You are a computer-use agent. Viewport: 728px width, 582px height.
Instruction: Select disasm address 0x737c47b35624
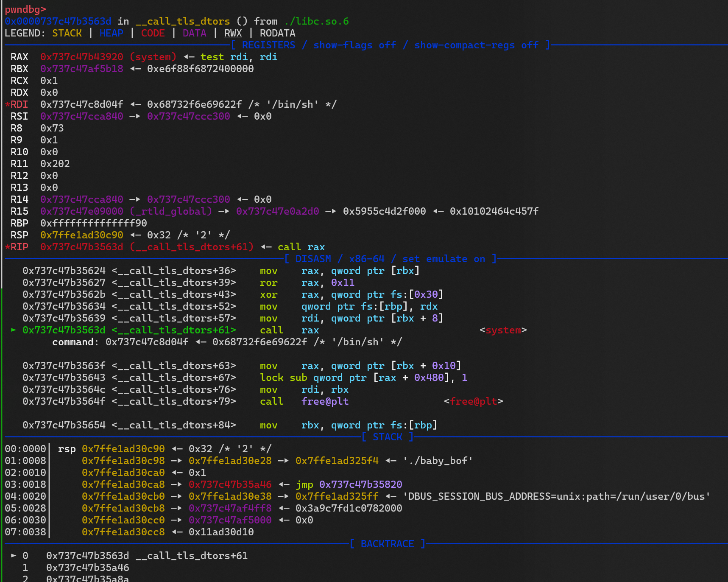[64, 271]
